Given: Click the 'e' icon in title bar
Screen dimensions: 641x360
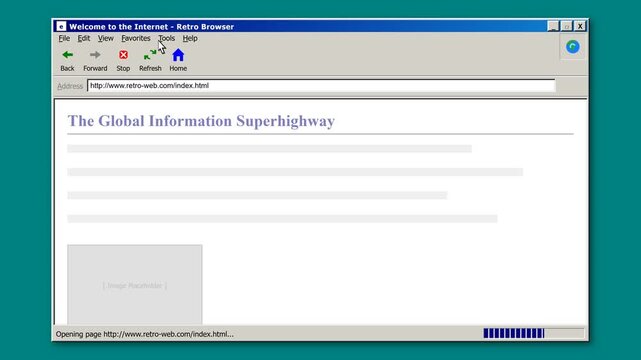Looking at the screenshot, I should click(61, 27).
